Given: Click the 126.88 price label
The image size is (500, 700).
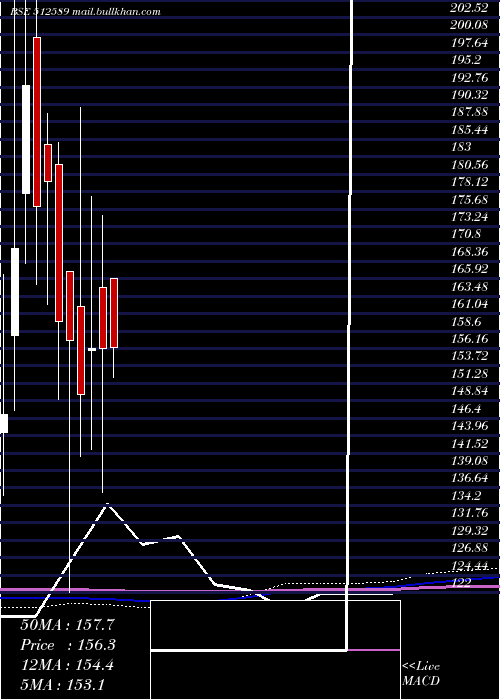Looking at the screenshot, I should pyautogui.click(x=469, y=547).
